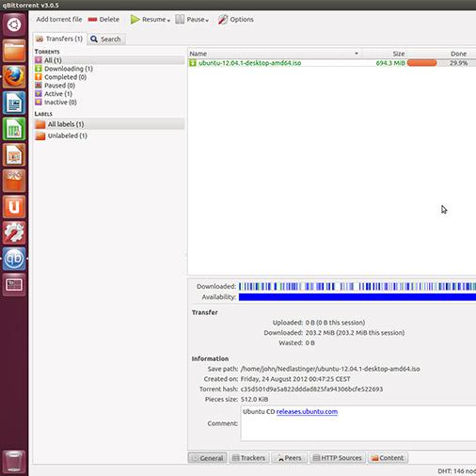Click the Pause toolbar icon
The width and height of the screenshot is (476, 476).
click(180, 20)
